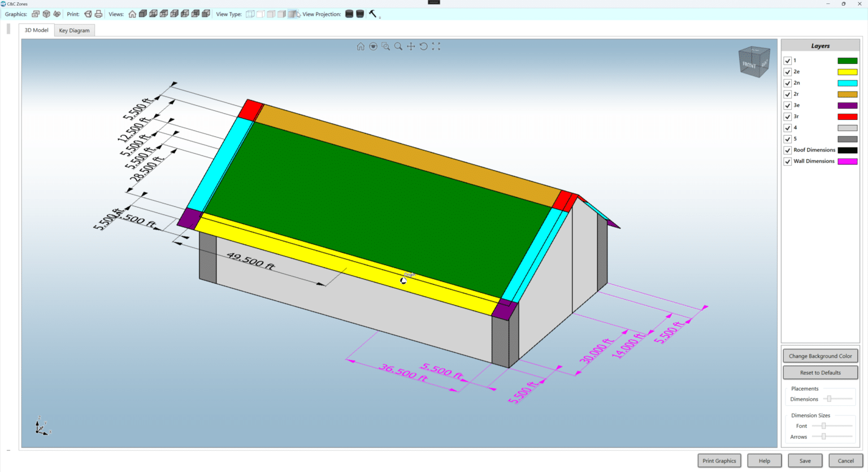Click the hammer tool icon on the toolbar
The height and width of the screenshot is (472, 868).
(372, 14)
